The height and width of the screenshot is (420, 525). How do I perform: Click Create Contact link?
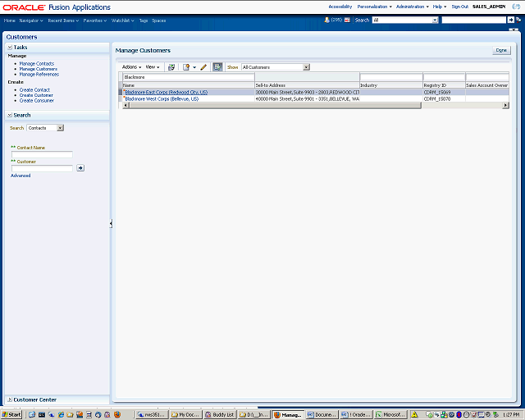pyautogui.click(x=34, y=89)
